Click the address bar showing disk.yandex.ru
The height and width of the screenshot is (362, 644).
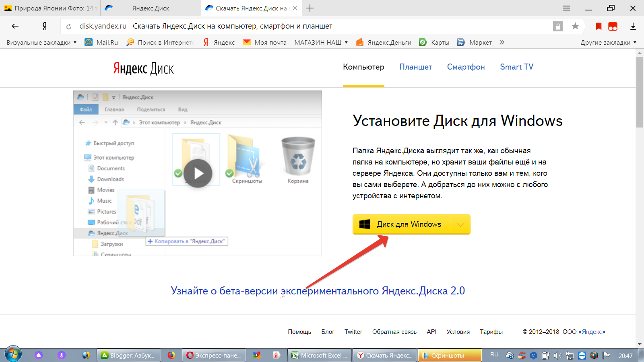(x=306, y=26)
